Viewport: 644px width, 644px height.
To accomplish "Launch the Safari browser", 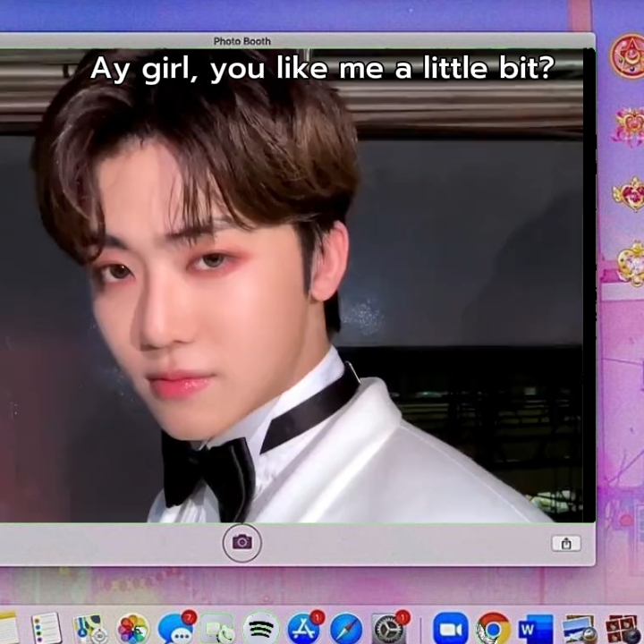I will pyautogui.click(x=346, y=629).
